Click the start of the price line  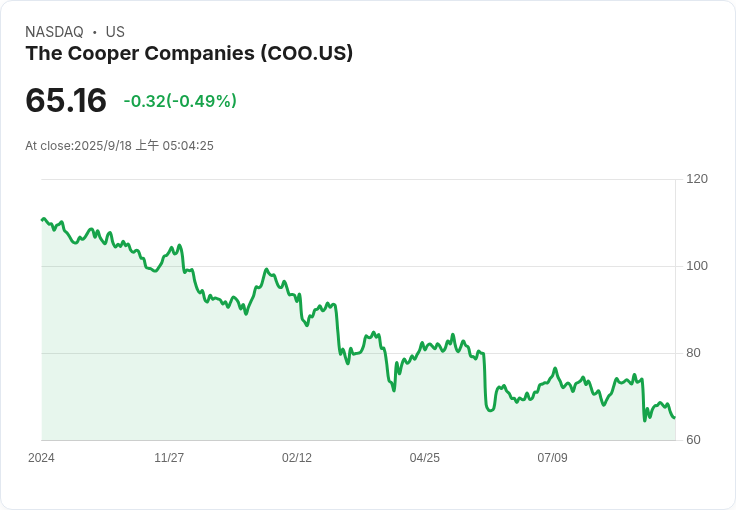point(42,219)
